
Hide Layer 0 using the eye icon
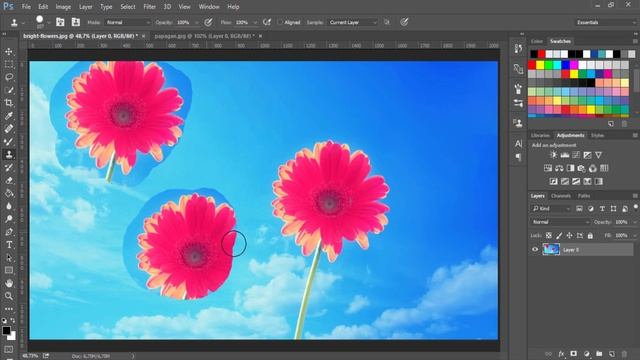pos(535,249)
